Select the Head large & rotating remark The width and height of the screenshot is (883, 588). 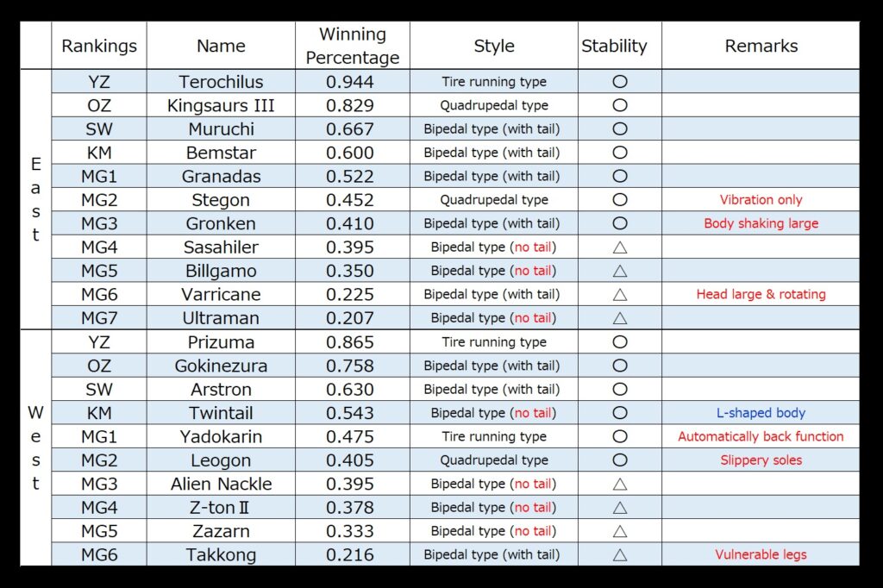(761, 295)
